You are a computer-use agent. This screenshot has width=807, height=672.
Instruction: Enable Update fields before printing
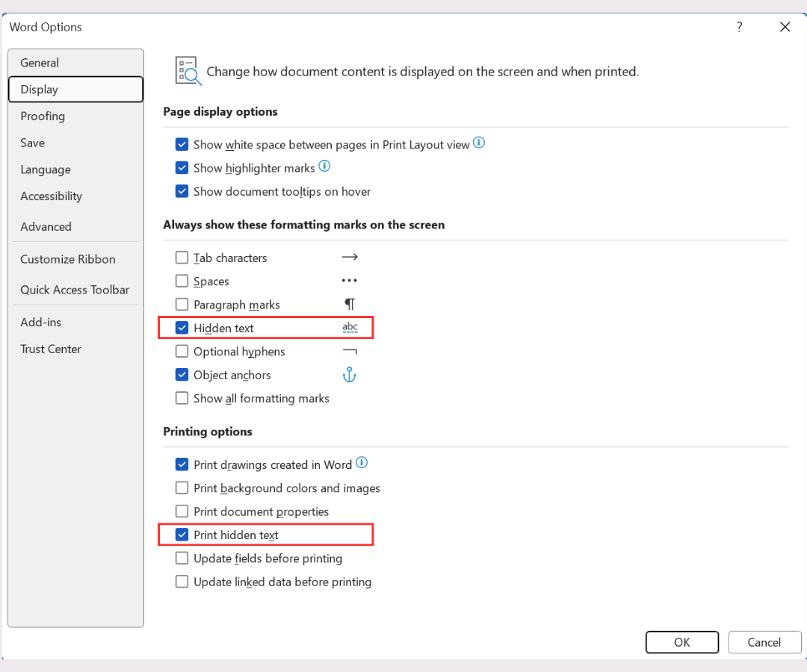(182, 559)
